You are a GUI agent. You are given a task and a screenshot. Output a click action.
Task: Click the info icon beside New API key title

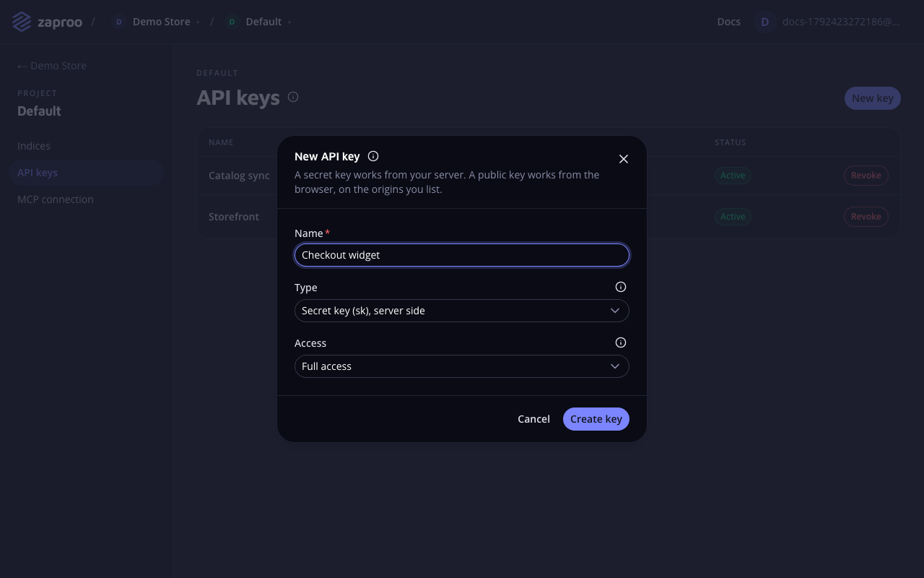tap(373, 156)
